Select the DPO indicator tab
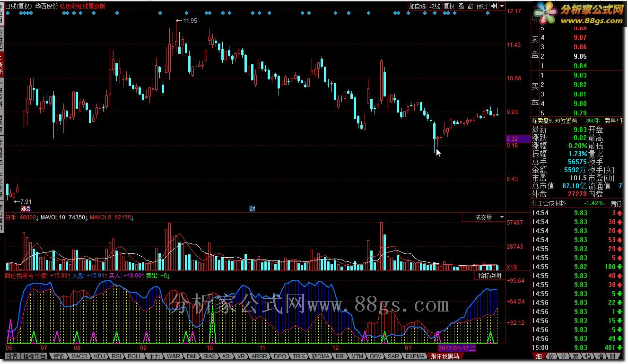 click(280, 356)
